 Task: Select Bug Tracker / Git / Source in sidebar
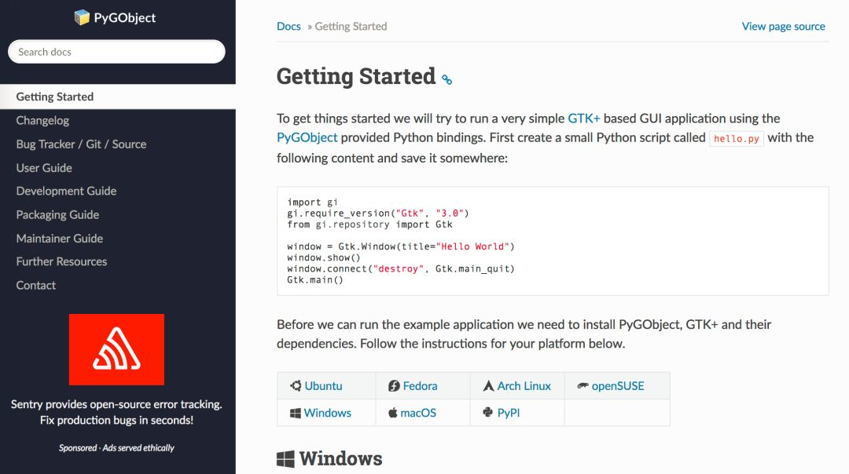point(81,144)
